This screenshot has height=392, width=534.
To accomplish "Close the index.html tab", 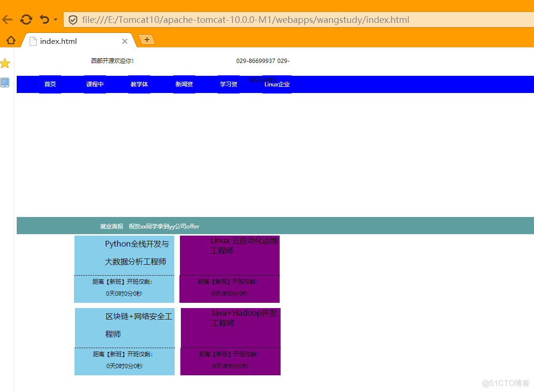I will click(x=125, y=41).
